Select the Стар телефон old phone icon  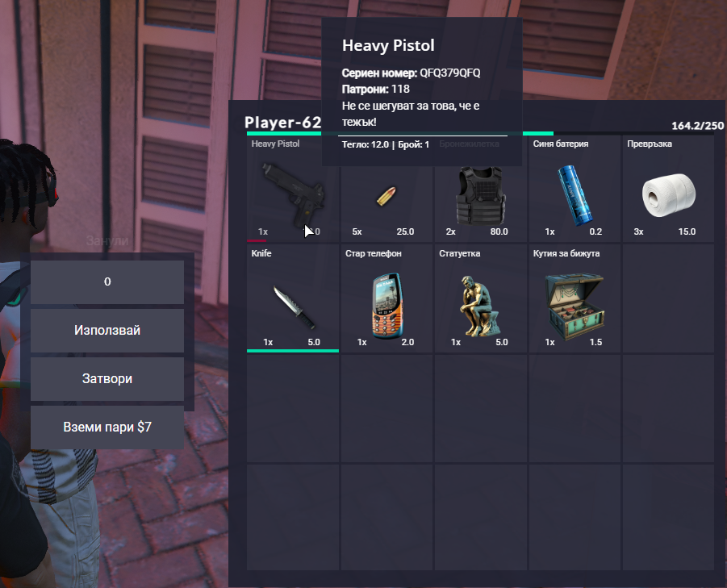[386, 306]
